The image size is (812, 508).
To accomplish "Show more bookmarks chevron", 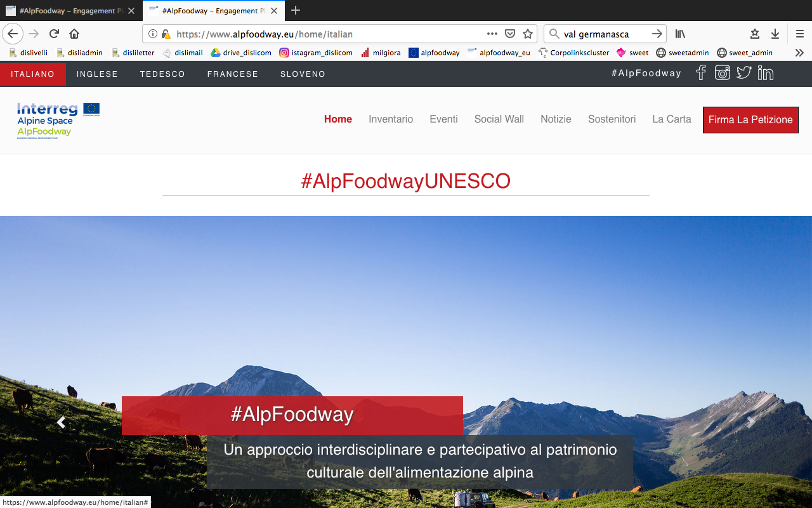I will (x=799, y=53).
